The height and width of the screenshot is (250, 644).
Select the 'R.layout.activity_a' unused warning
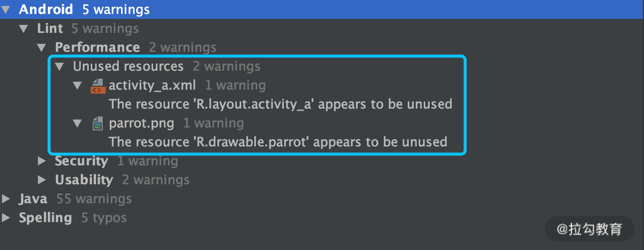click(x=281, y=104)
